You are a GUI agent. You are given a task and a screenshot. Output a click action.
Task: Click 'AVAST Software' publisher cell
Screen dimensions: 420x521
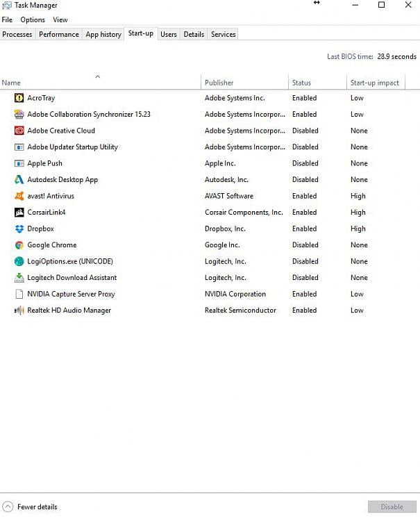tap(229, 196)
